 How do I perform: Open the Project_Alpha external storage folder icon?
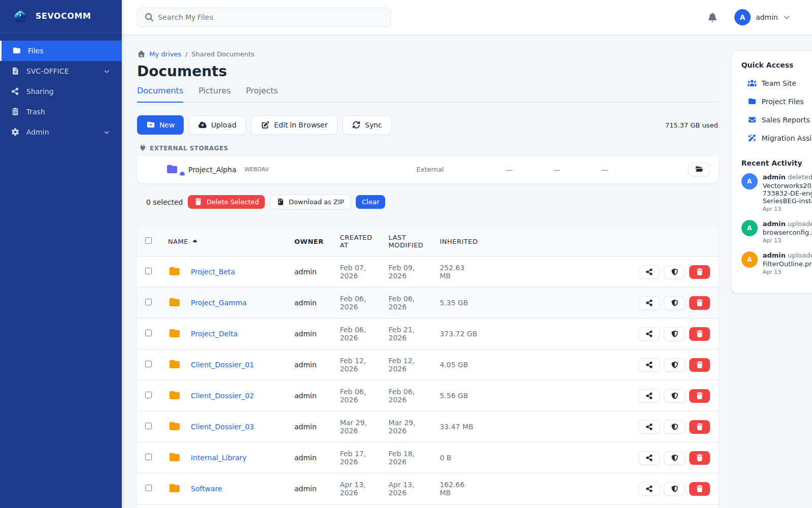click(699, 169)
